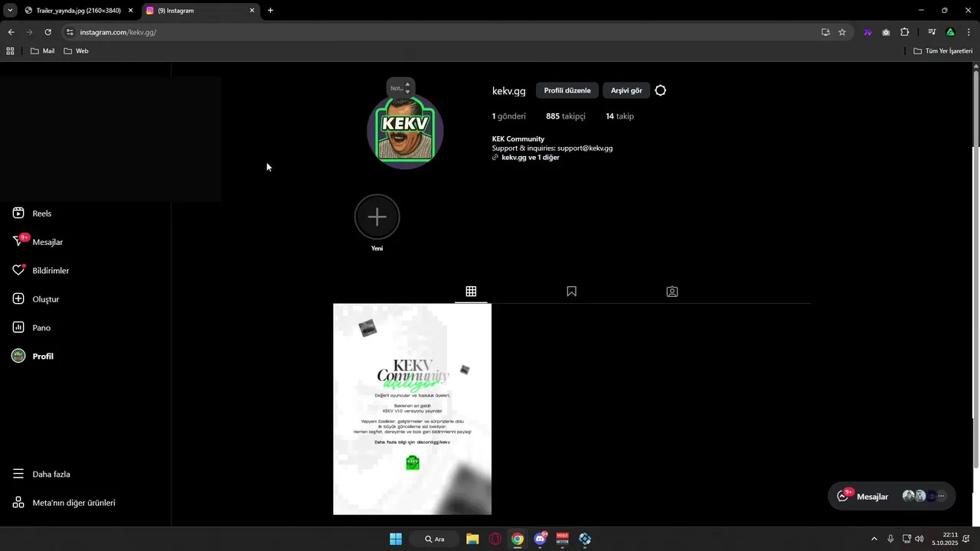Screen dimensions: 980x551
Task: View the 885 takipçi followers list
Action: [x=566, y=116]
